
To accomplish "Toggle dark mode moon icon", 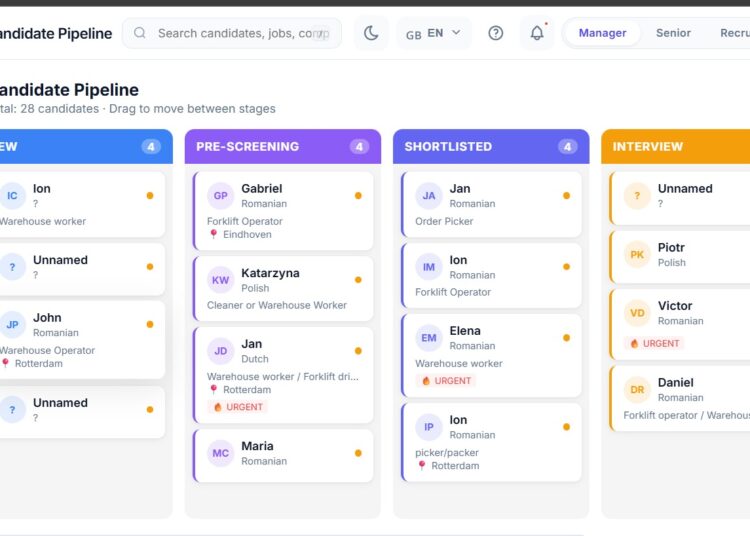I will click(371, 33).
